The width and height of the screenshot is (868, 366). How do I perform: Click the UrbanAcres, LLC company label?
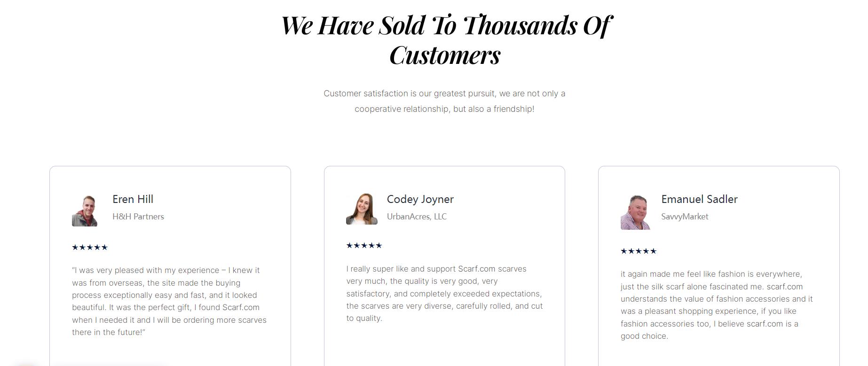pyautogui.click(x=417, y=217)
